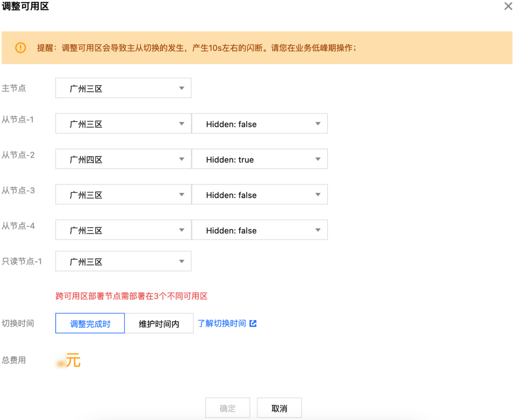Click the external link icon beside 了解切换时间
The image size is (514, 420).
tap(253, 323)
